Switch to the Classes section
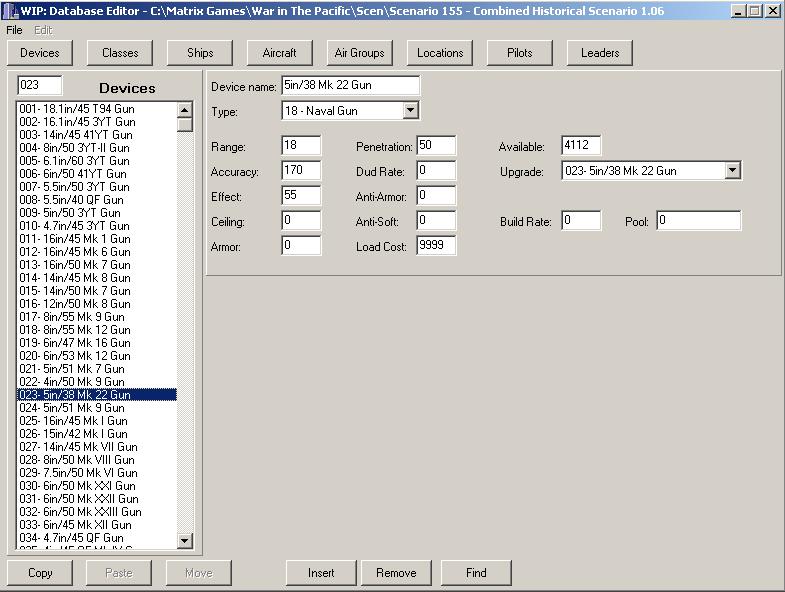 click(x=120, y=53)
